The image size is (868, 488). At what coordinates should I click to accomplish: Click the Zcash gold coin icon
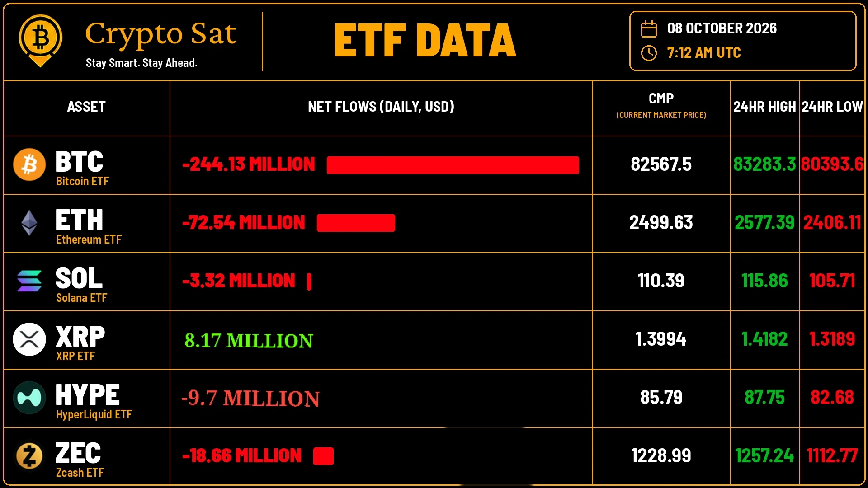click(29, 456)
